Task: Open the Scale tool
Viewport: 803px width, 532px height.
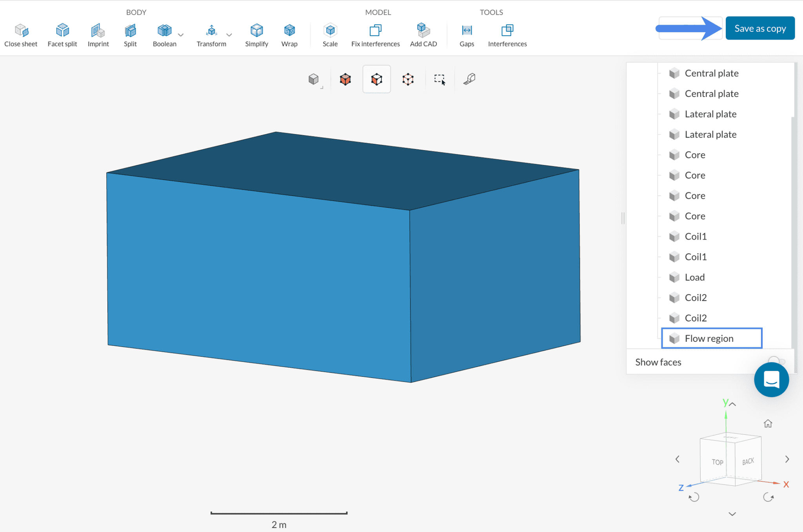Action: [x=330, y=34]
